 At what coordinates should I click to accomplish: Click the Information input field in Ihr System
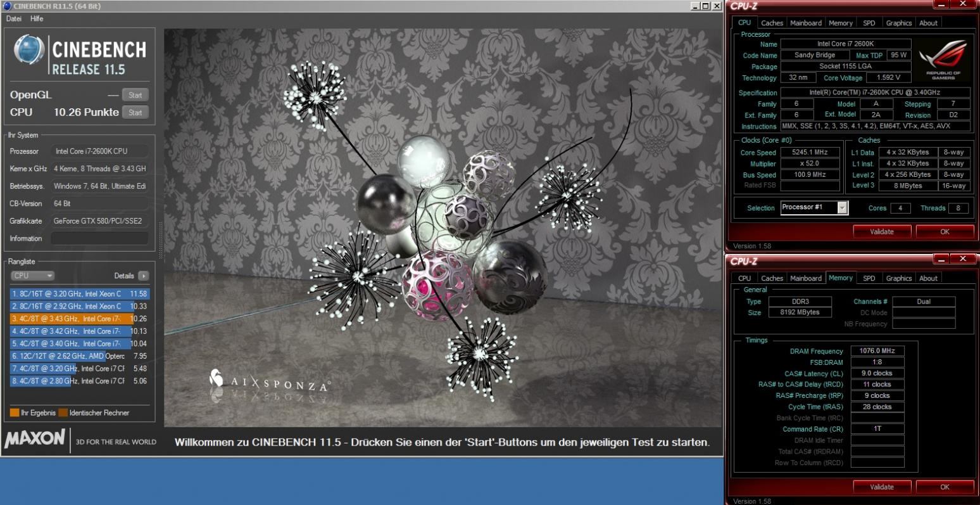100,239
